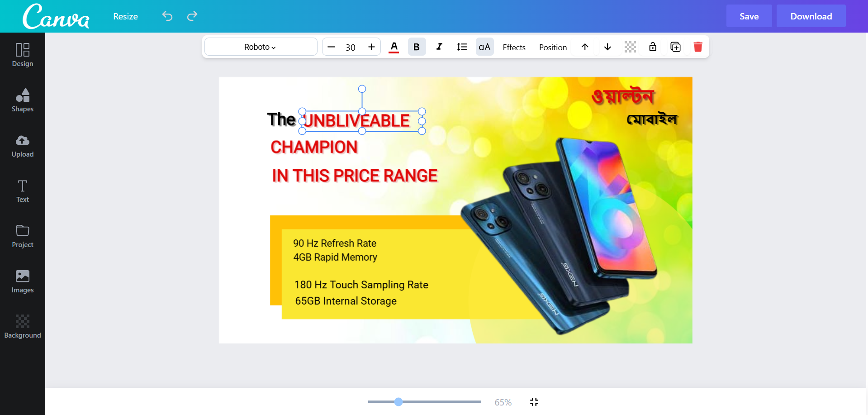The height and width of the screenshot is (415, 868).
Task: Open the text color picker
Action: click(x=394, y=47)
